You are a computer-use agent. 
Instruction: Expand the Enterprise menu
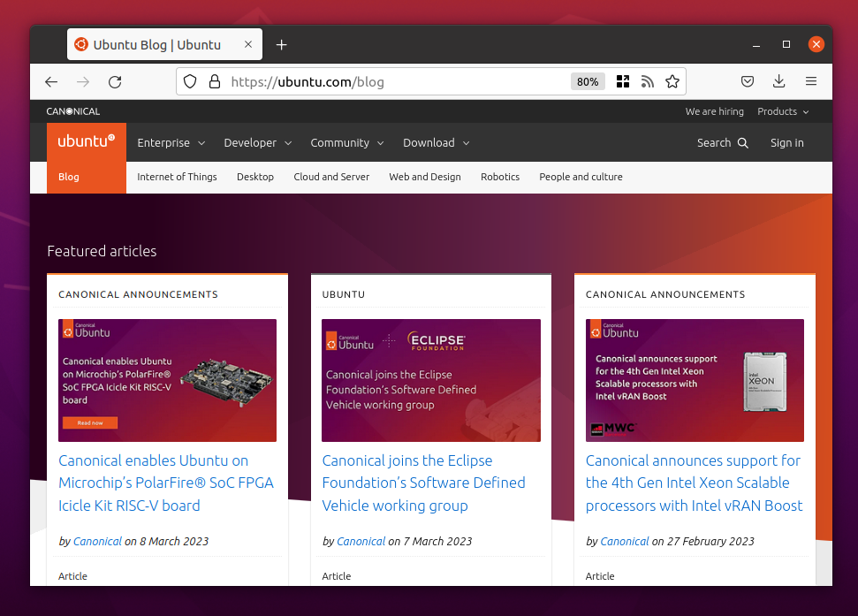click(x=171, y=143)
